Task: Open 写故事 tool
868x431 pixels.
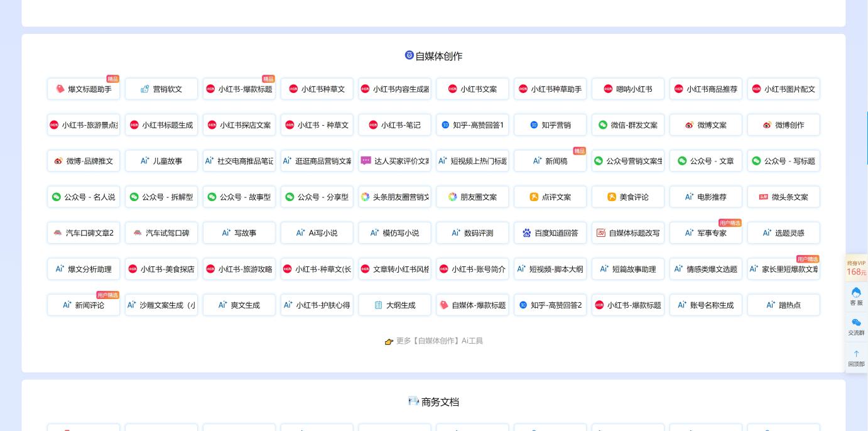Action: tap(239, 233)
